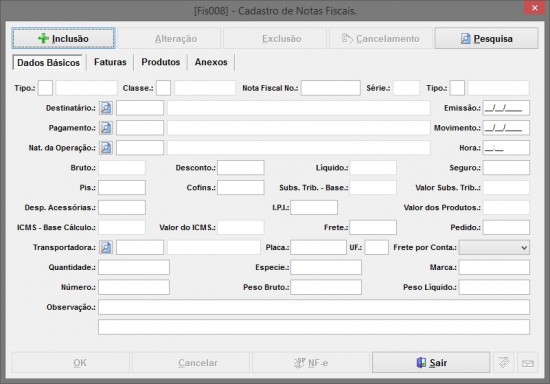The height and width of the screenshot is (384, 550).
Task: Click the Cancelar button
Action: 191,362
